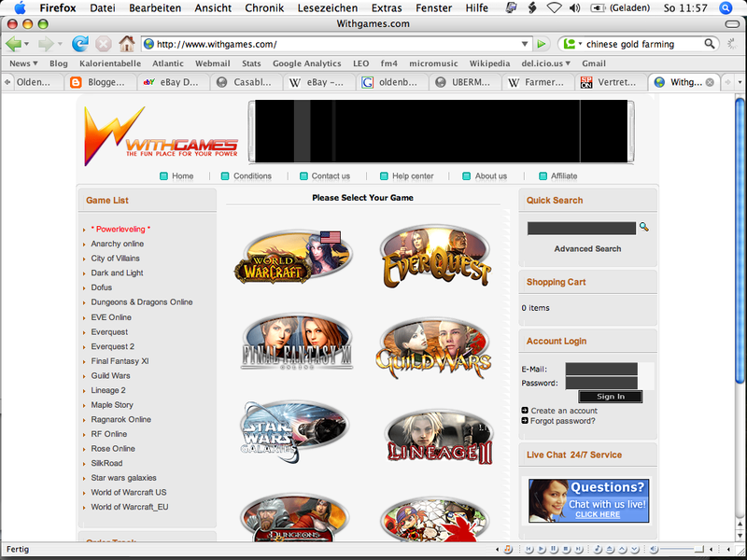Open the Conditions nav link
Viewport: 747px width, 560px height.
coord(252,176)
